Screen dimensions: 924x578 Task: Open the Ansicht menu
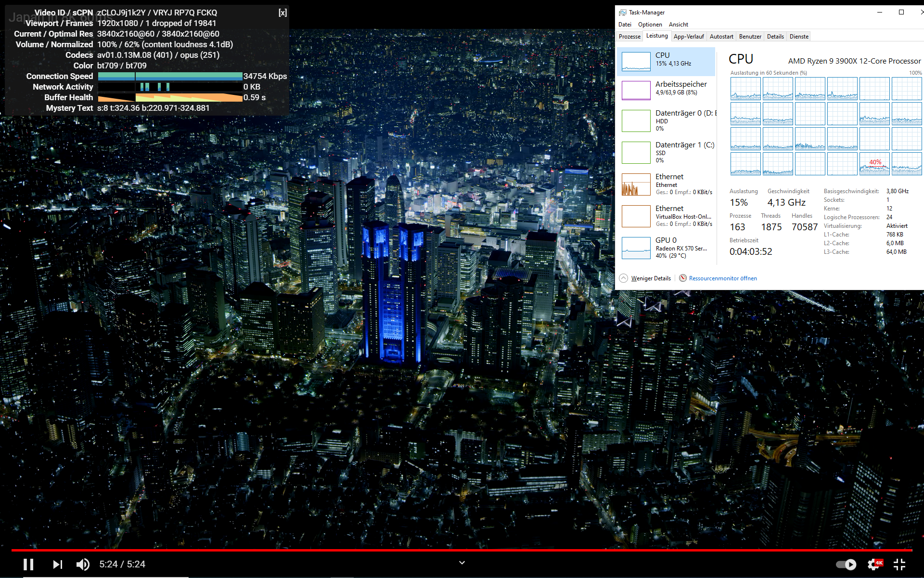tap(678, 25)
